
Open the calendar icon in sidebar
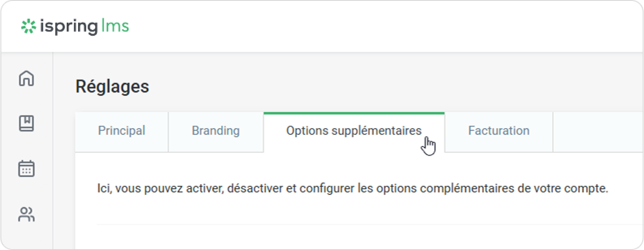tap(26, 168)
